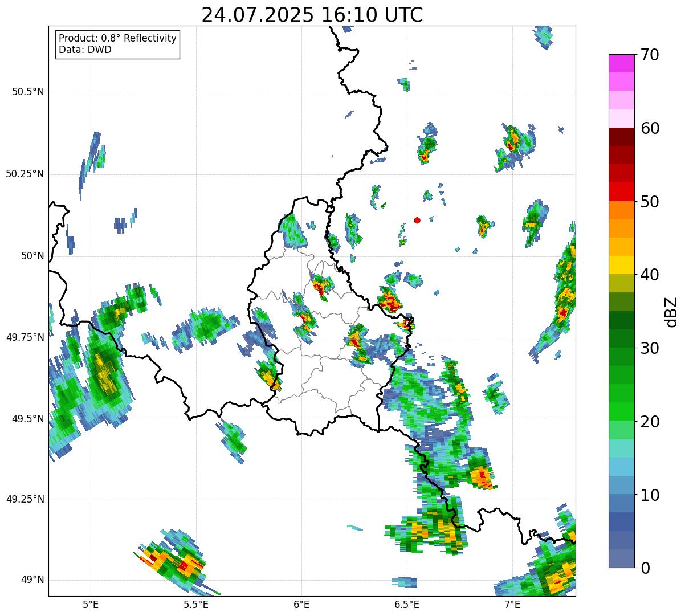Click the yellow 40 dBZ color band
Image resolution: width=685 pixels, height=616 pixels.
621,265
